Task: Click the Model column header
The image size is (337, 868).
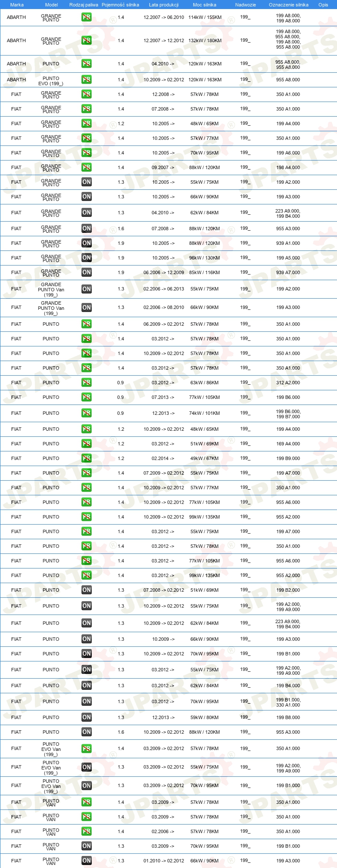Action: point(51,5)
